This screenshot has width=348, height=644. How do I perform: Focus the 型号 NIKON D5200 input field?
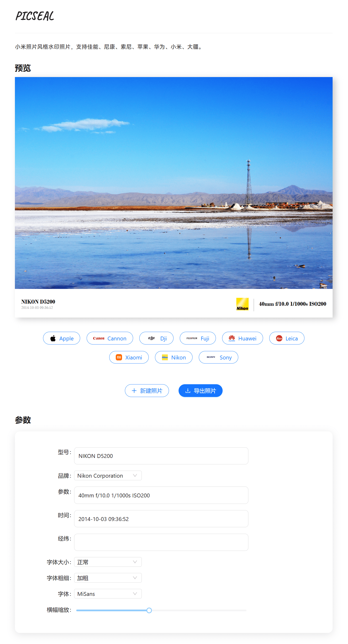pos(161,456)
